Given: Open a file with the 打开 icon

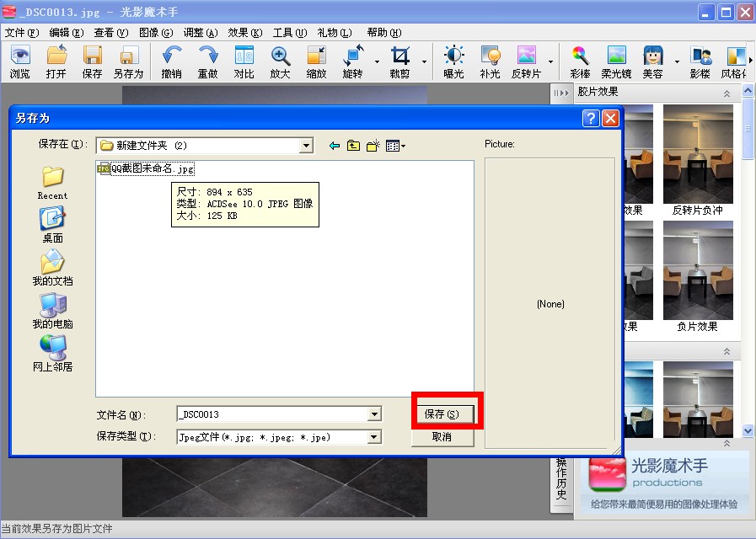Looking at the screenshot, I should click(56, 61).
